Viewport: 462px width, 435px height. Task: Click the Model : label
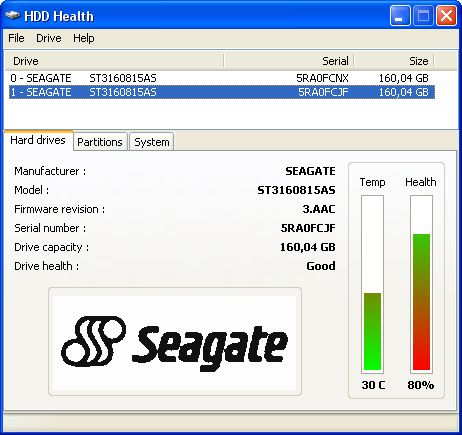pos(32,190)
